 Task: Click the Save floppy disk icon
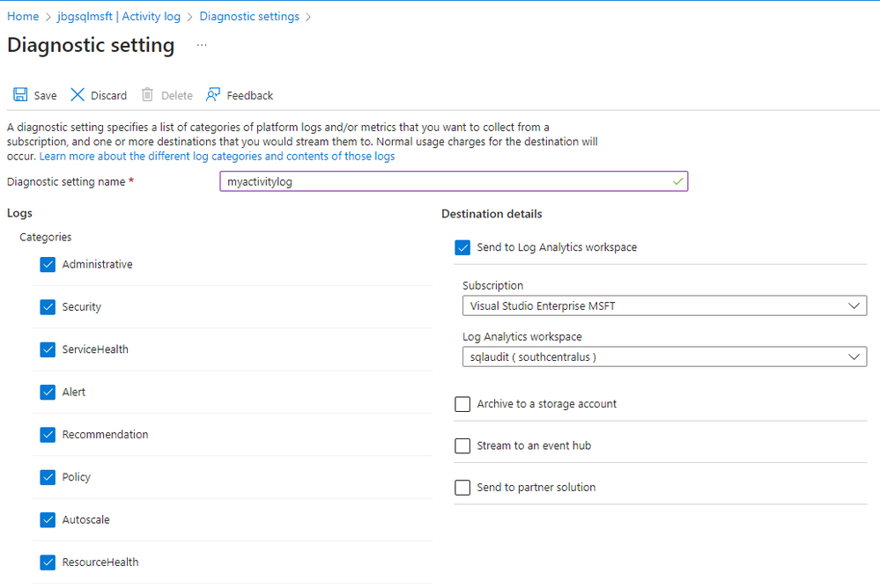click(x=20, y=95)
